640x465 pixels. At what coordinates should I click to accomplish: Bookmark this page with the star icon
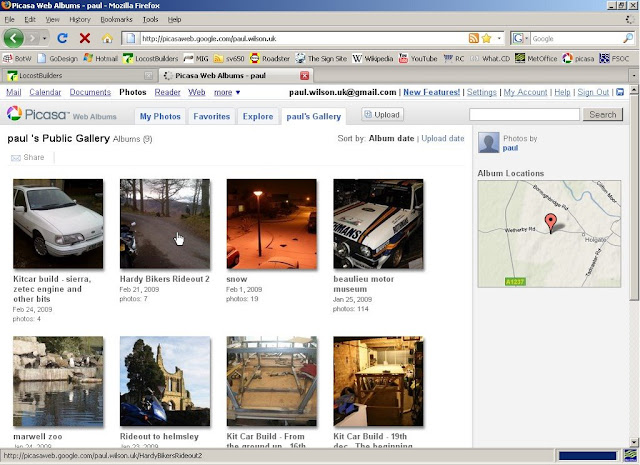(486, 38)
